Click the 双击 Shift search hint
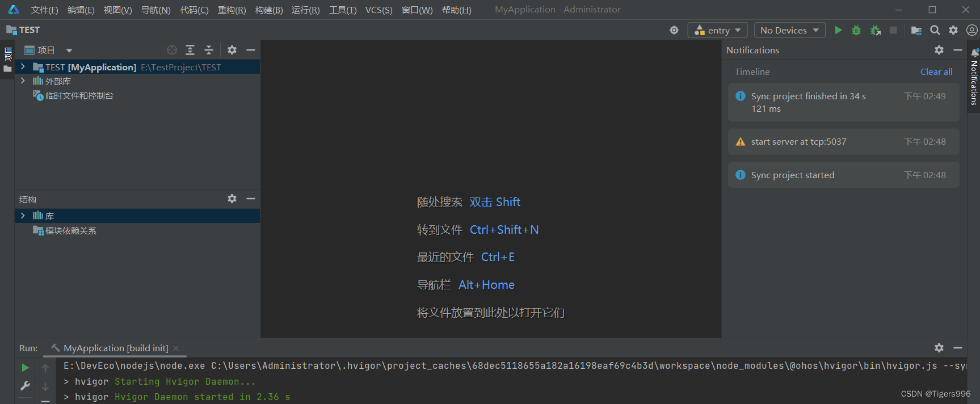The height and width of the screenshot is (404, 980). pyautogui.click(x=495, y=202)
